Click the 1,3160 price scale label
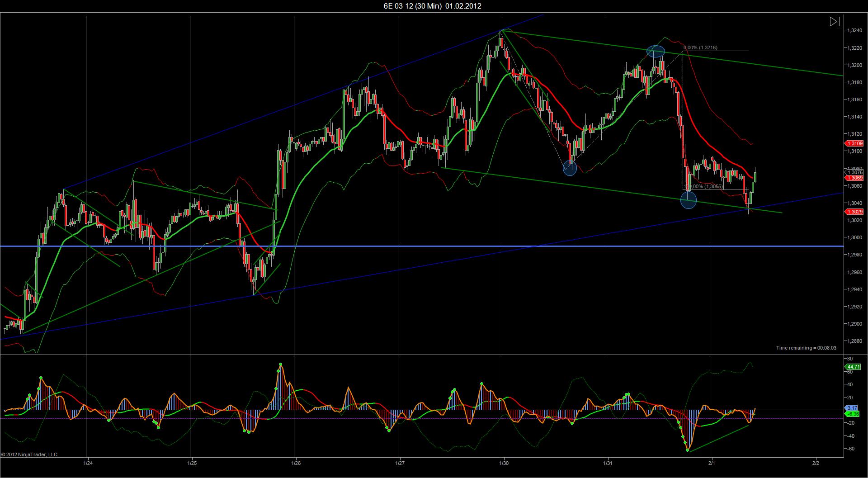Viewport: 868px width, 478px height. point(855,99)
